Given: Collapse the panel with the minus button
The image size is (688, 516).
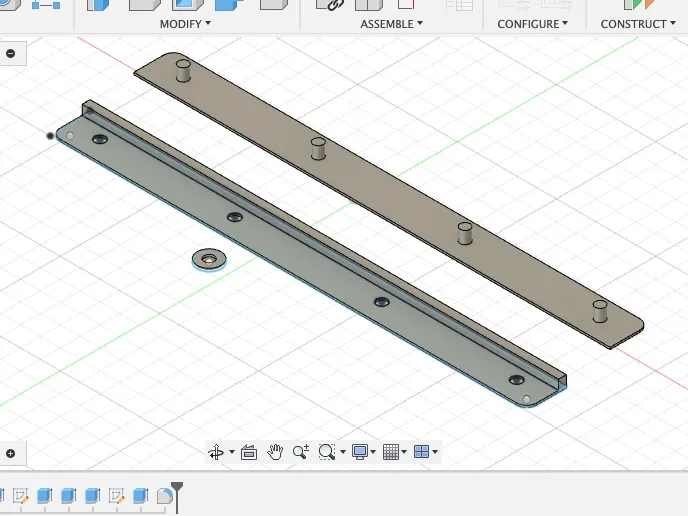Looking at the screenshot, I should [11, 54].
